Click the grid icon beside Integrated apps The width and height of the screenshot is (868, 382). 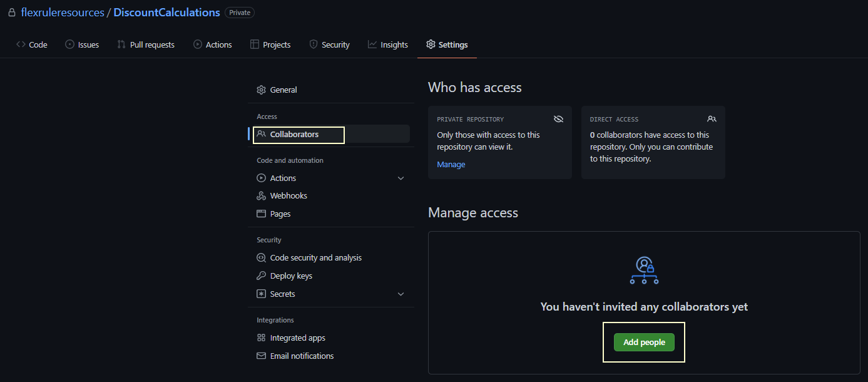coord(262,338)
